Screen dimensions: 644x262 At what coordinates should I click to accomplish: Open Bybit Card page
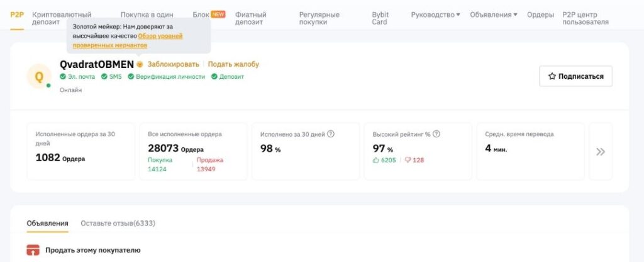point(380,18)
